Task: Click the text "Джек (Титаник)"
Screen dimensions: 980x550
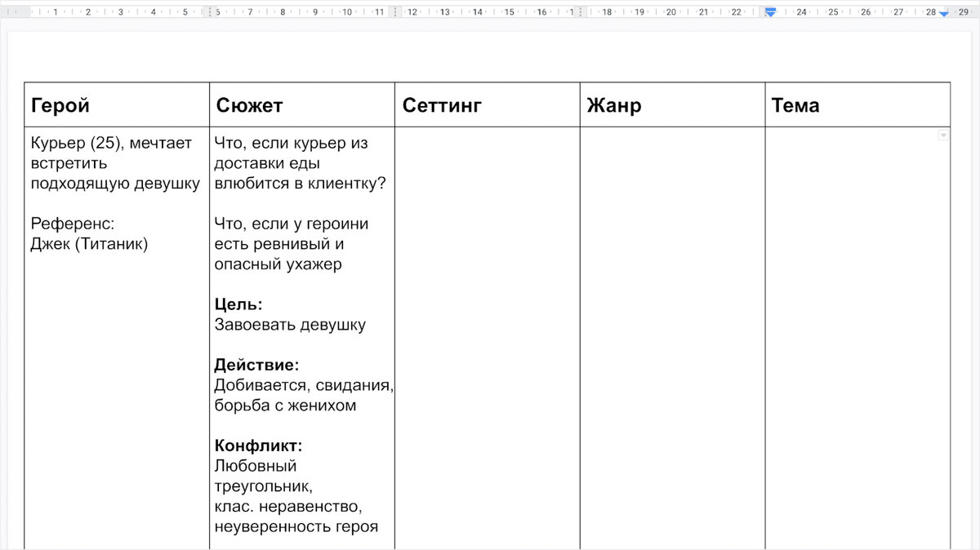Action: (89, 244)
